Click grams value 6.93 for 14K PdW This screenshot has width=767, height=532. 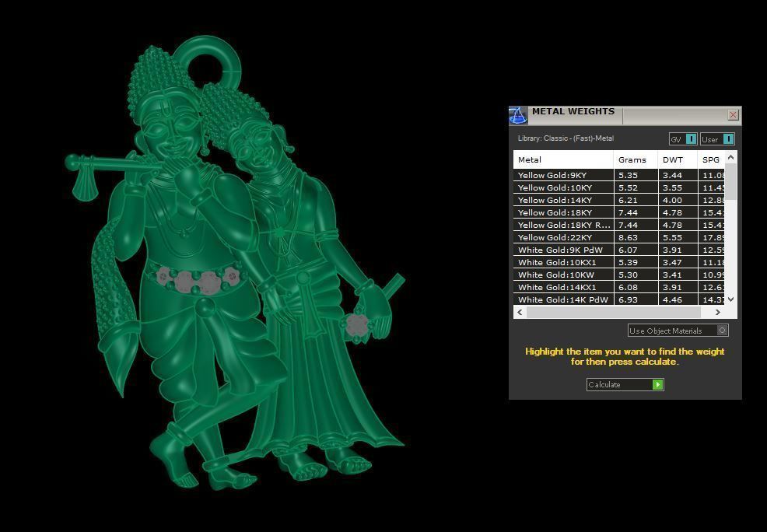pyautogui.click(x=628, y=299)
